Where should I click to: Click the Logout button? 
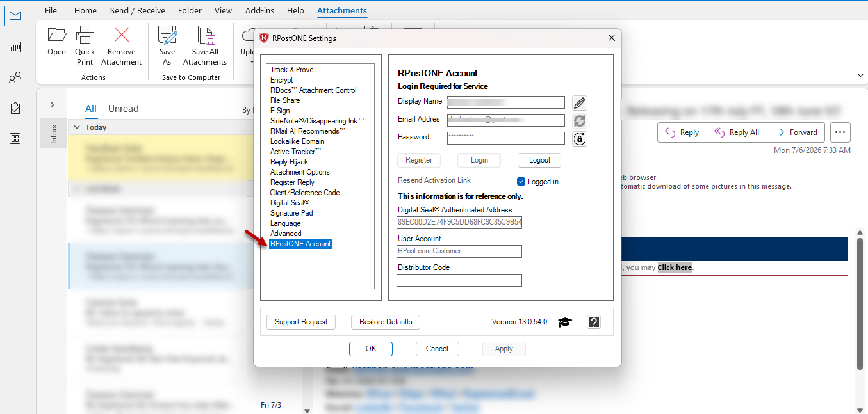(540, 160)
